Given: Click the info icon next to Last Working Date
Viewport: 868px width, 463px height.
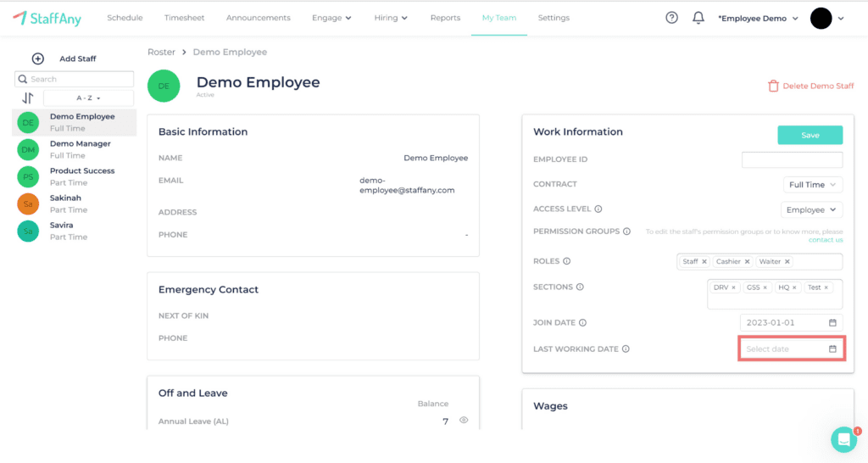Looking at the screenshot, I should coord(626,349).
